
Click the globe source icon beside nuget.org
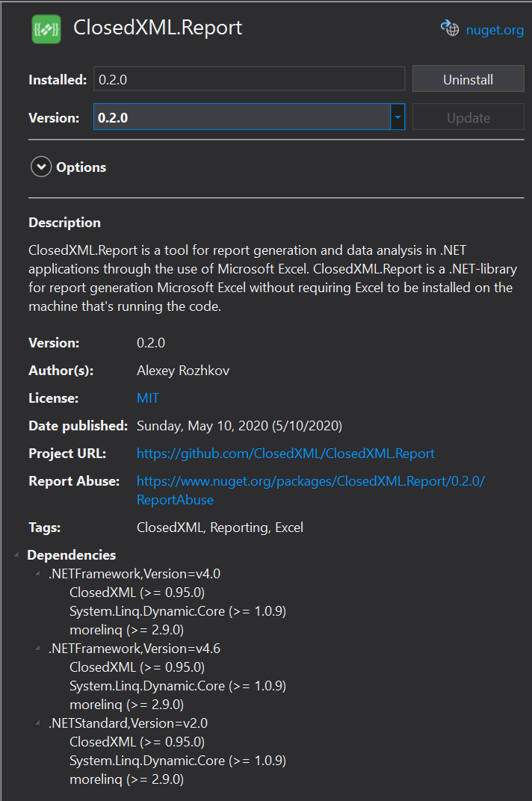(450, 28)
